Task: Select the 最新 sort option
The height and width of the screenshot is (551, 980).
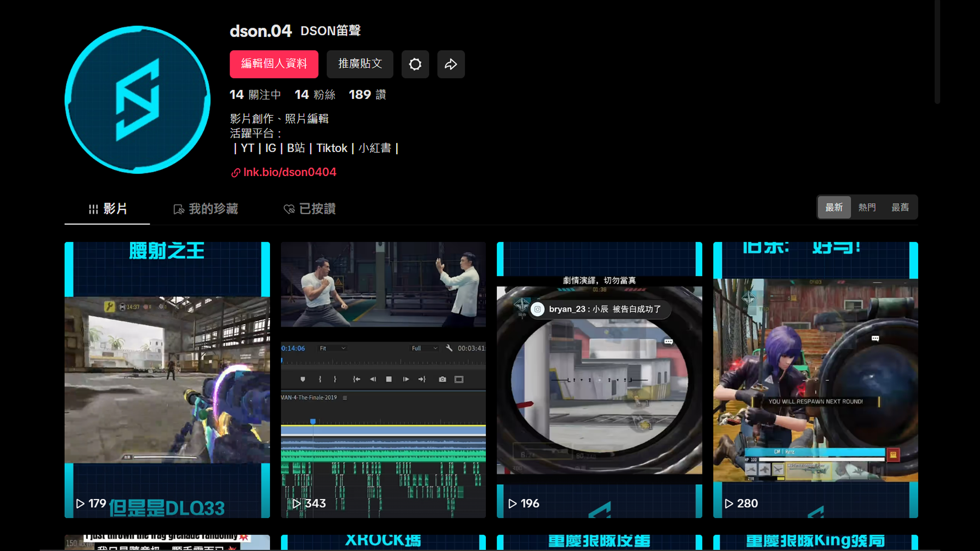Action: pos(834,207)
